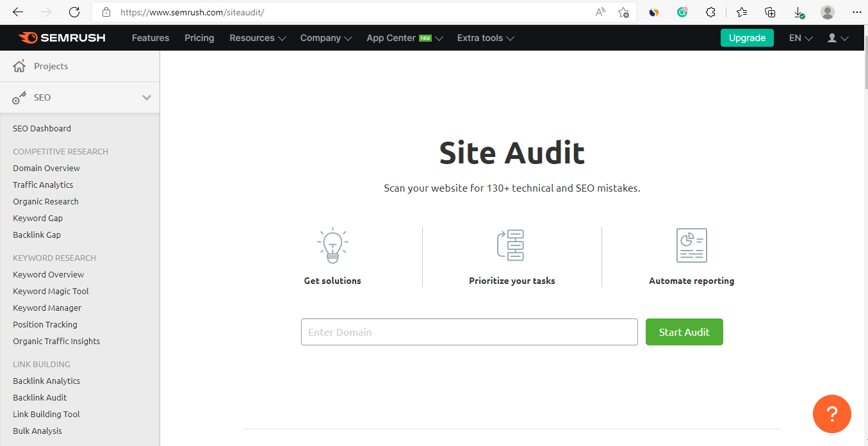868x446 pixels.
Task: Open the Features menu item
Action: [x=151, y=38]
